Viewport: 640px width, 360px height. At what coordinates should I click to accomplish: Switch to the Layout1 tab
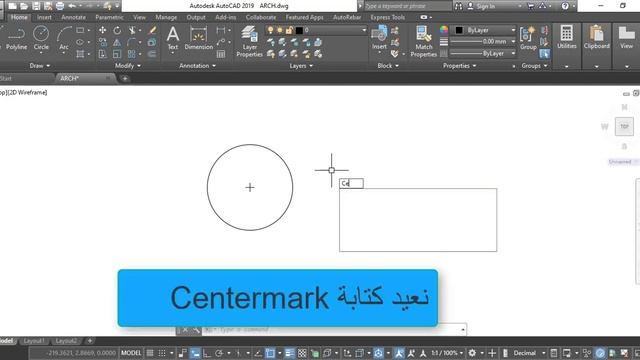click(x=34, y=341)
